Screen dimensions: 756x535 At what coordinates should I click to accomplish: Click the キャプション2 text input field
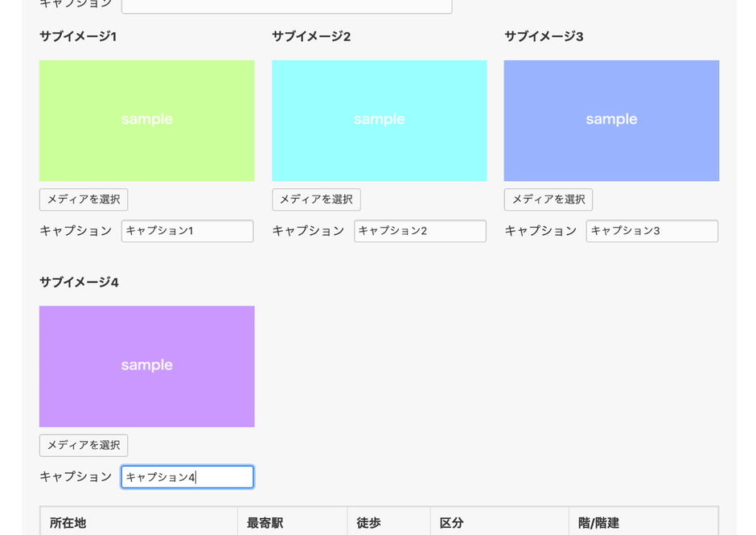pos(420,231)
